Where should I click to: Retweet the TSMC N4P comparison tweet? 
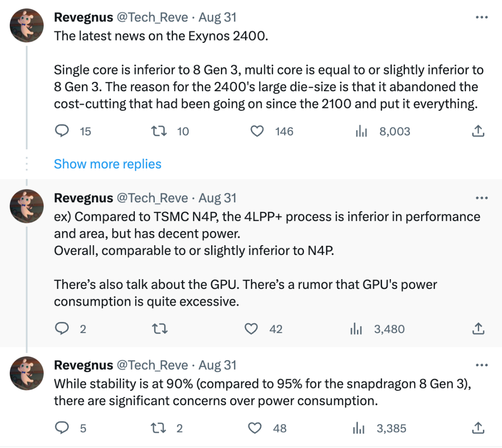click(x=159, y=329)
